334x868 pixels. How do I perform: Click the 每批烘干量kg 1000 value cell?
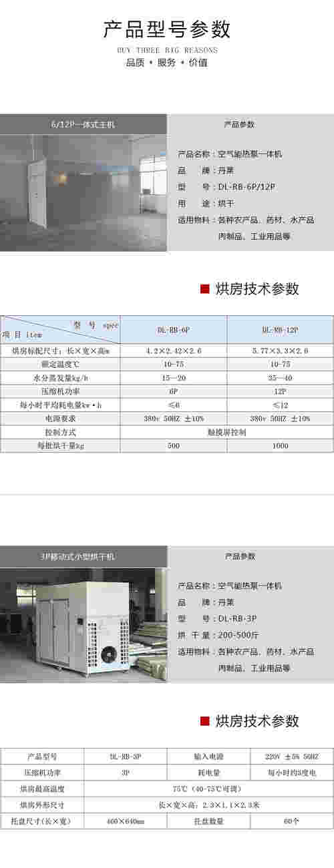click(x=281, y=445)
